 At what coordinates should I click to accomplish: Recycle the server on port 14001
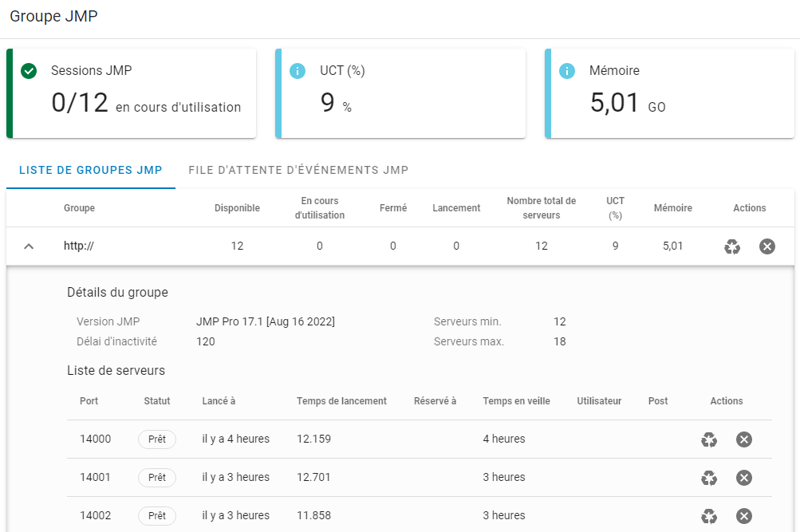pyautogui.click(x=709, y=478)
